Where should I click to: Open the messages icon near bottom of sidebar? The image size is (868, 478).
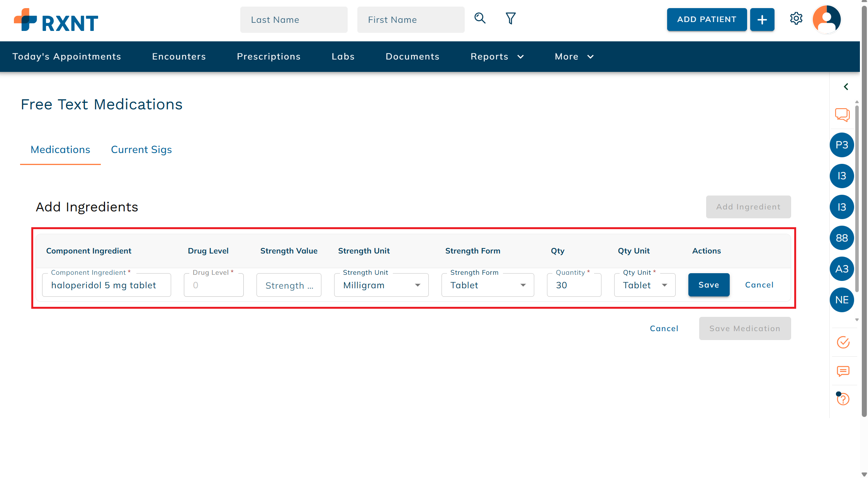click(844, 372)
